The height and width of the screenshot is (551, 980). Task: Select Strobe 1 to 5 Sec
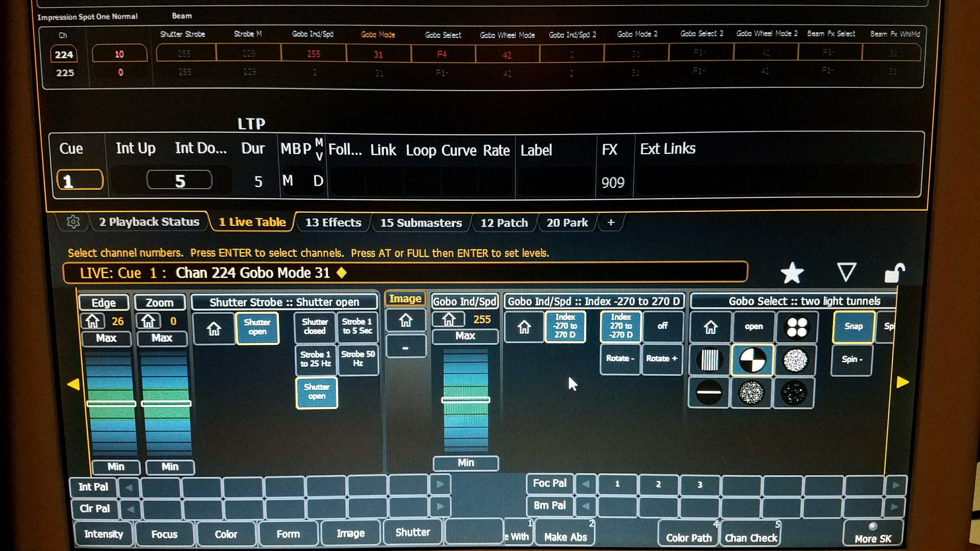tap(357, 326)
